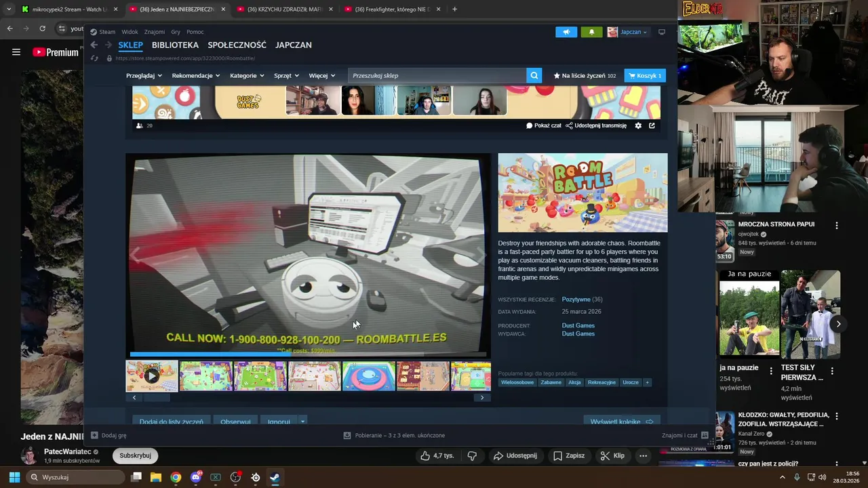Screen dimensions: 868x488
Task: Expand the Kategorie dropdown
Action: point(247,75)
